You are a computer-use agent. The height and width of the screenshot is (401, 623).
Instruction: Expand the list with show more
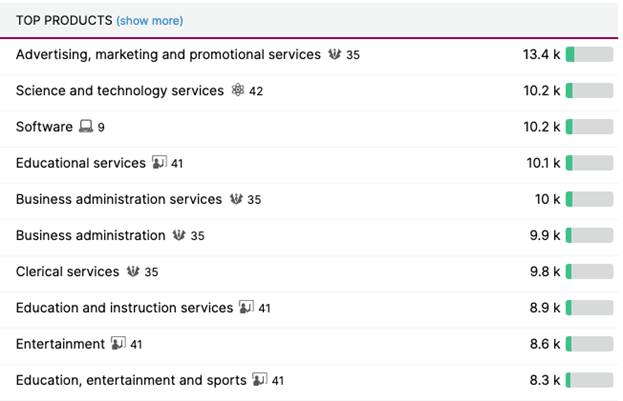click(149, 21)
